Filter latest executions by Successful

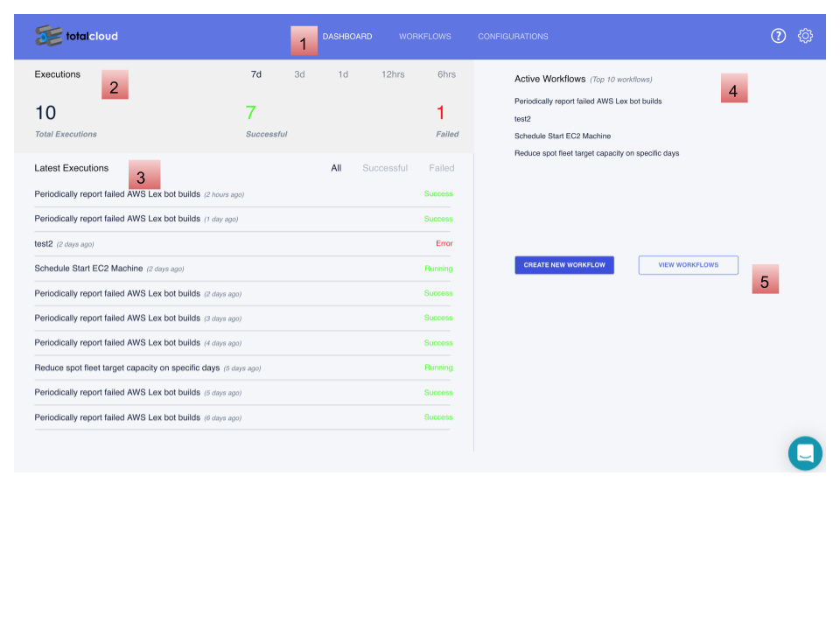pyautogui.click(x=385, y=168)
